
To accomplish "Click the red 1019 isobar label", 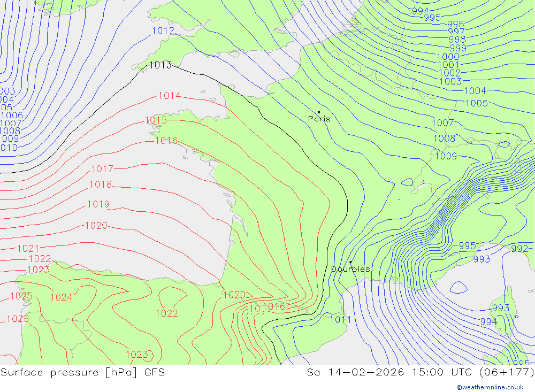I will tap(98, 204).
